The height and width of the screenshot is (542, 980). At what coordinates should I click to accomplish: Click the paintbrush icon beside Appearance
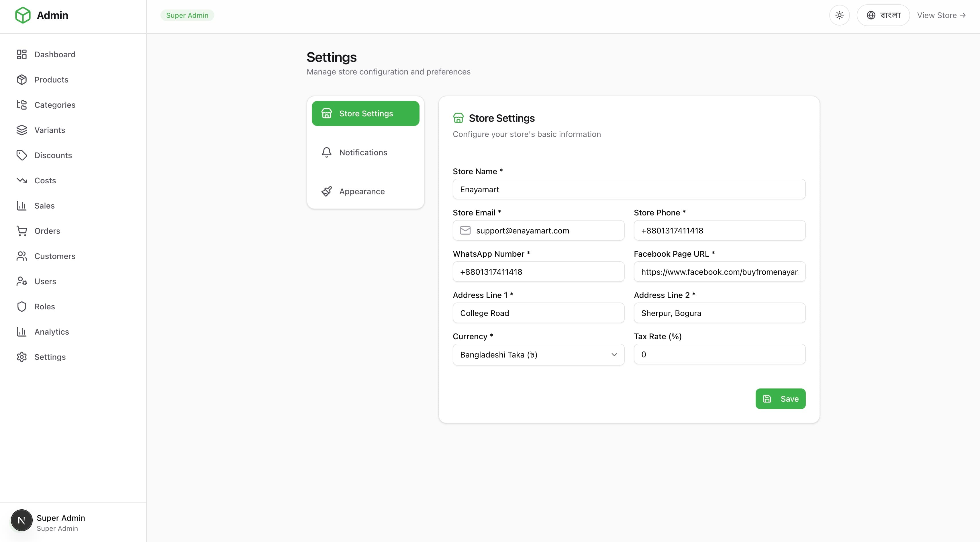tap(326, 191)
